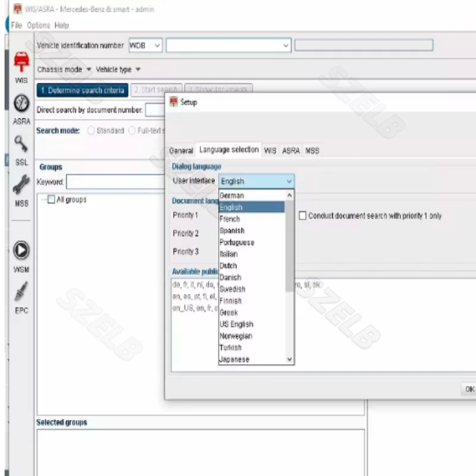
Task: Click 1. Determine search criteria step
Action: coord(83,90)
